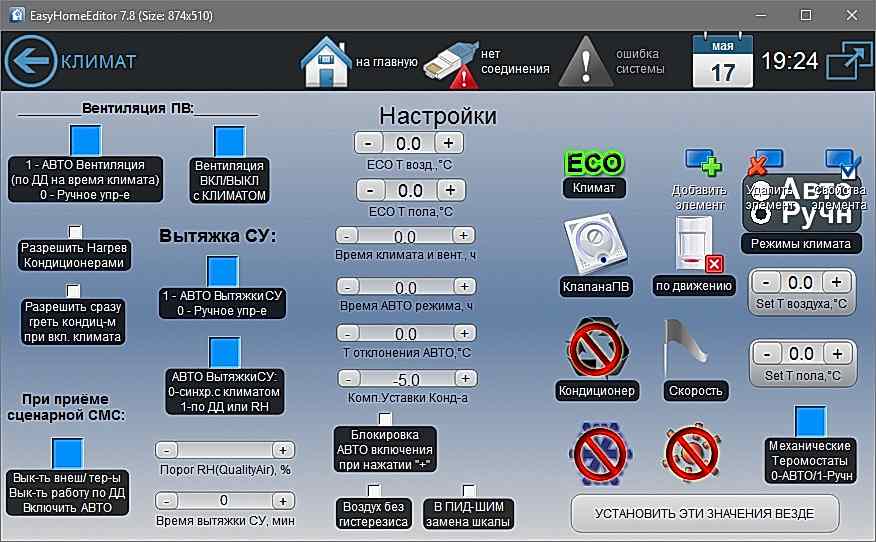This screenshot has width=876, height=542.
Task: Increase Т отклонения АВТО value
Action: point(464,334)
